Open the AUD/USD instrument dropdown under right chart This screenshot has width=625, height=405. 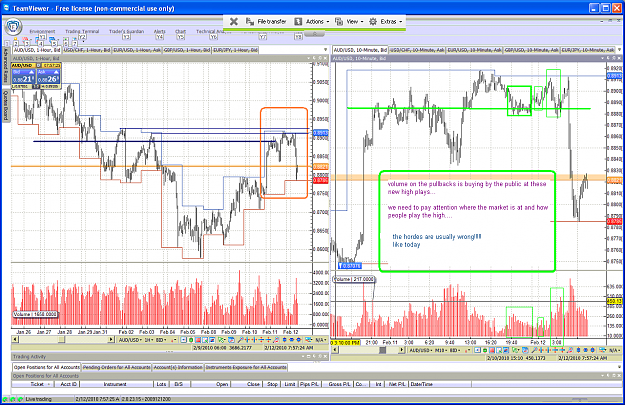(422, 350)
